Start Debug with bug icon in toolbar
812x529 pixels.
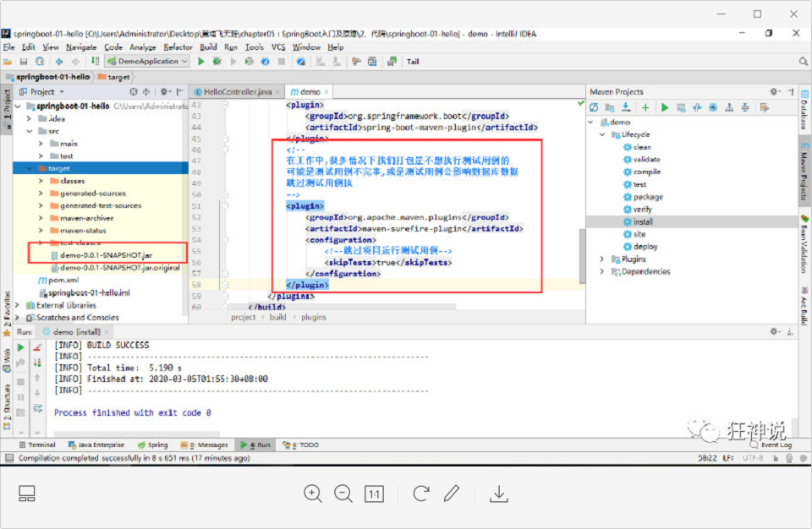click(217, 62)
